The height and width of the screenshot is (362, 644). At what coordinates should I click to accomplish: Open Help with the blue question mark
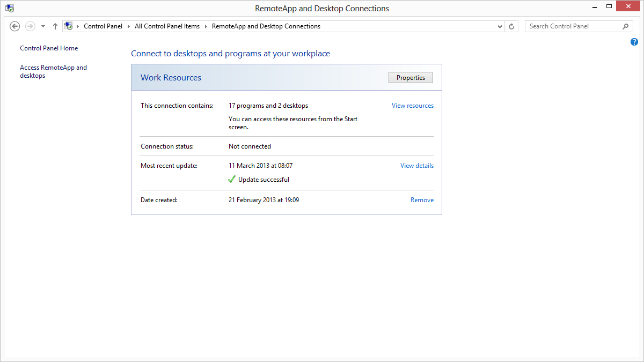click(x=634, y=42)
